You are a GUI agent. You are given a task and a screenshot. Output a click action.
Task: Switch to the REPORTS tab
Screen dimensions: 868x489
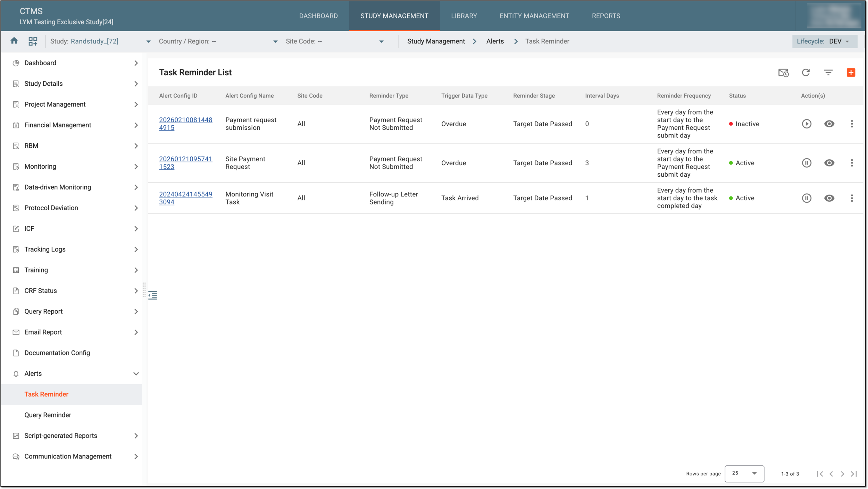(606, 16)
